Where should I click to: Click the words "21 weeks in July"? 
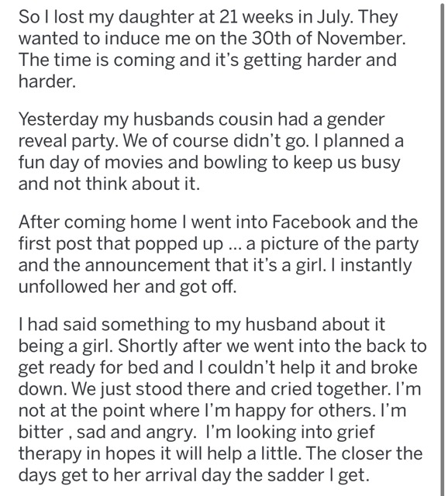[x=281, y=18]
